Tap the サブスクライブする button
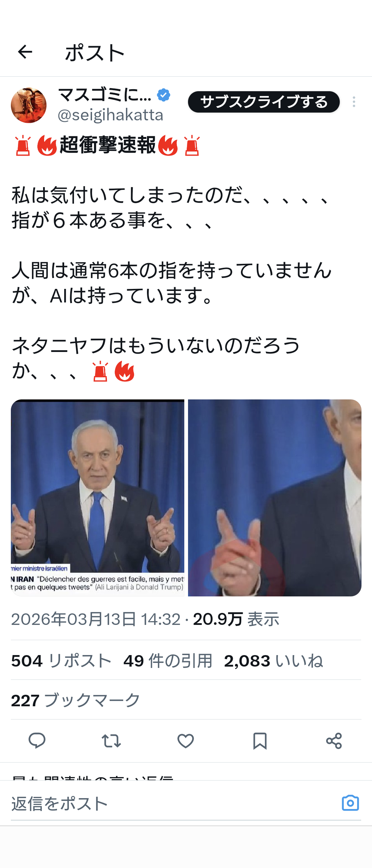372x868 pixels. click(x=264, y=102)
